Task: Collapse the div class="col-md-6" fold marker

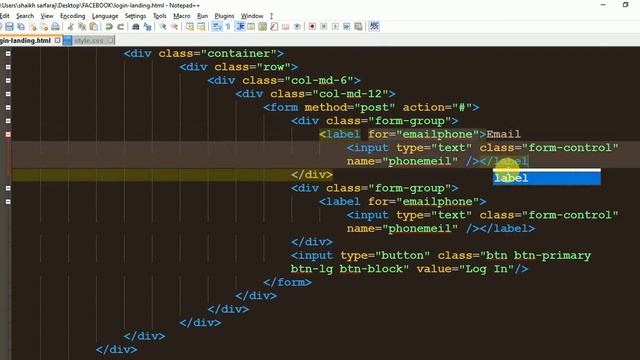Action: coord(8,80)
